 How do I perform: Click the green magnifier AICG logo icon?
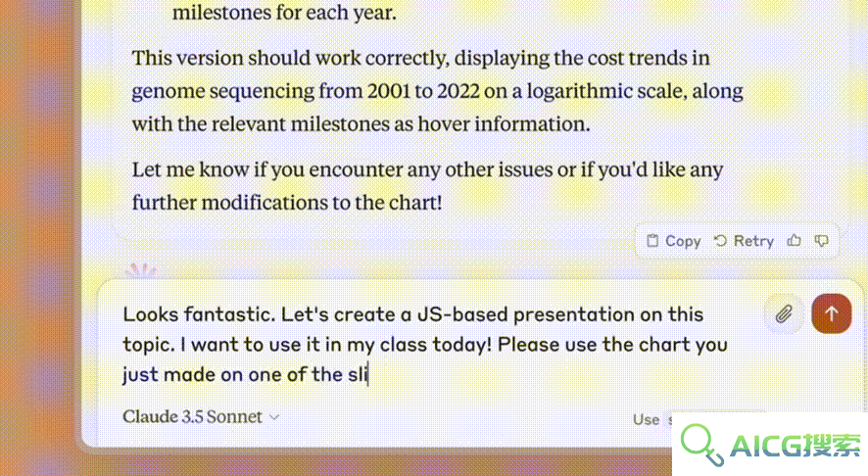[x=701, y=445]
